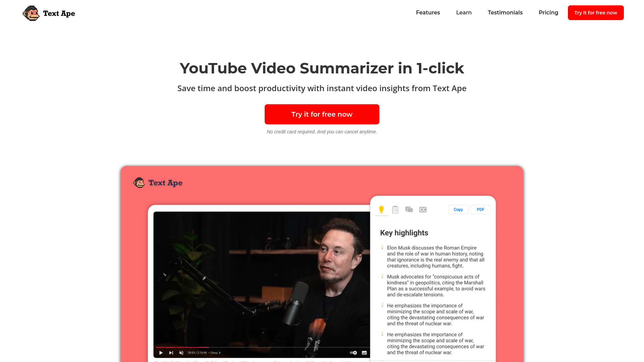Click the top nav Try it for free button
This screenshot has height=362, width=644.
(596, 12)
